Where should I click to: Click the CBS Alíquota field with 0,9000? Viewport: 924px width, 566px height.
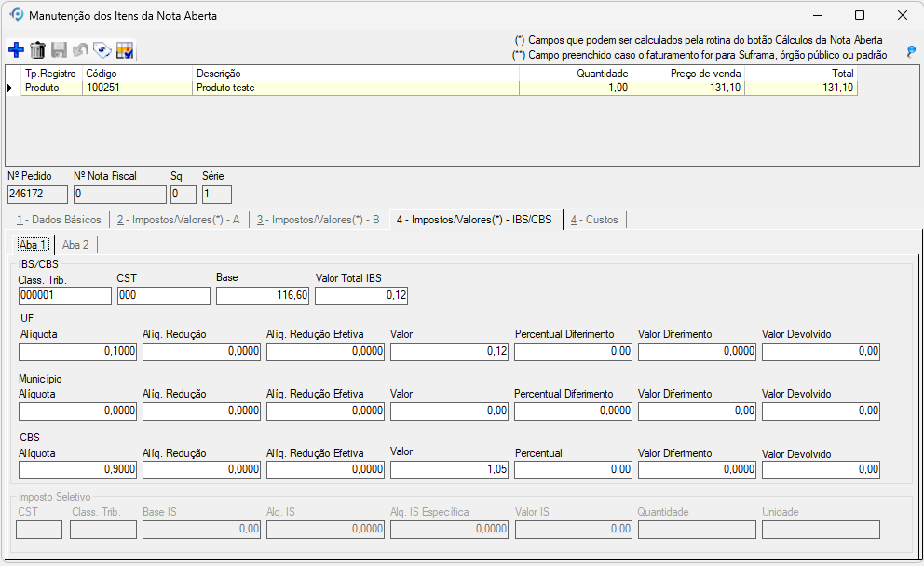[78, 470]
